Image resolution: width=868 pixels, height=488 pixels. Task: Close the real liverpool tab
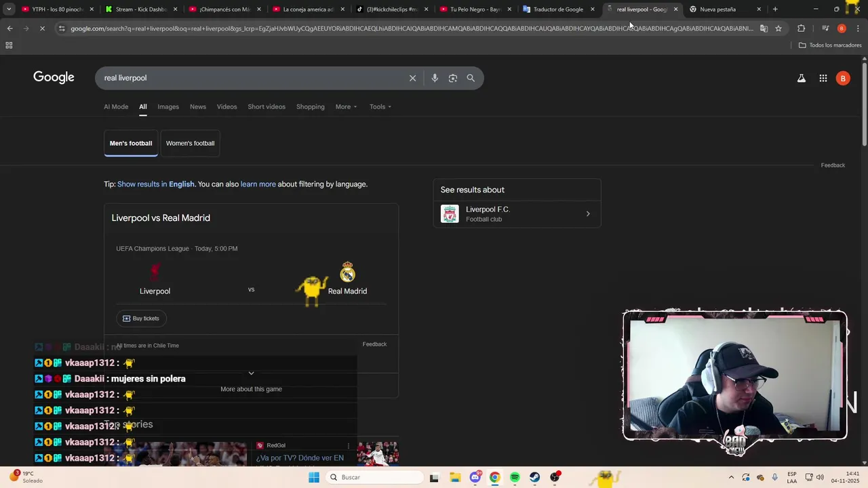(x=675, y=9)
